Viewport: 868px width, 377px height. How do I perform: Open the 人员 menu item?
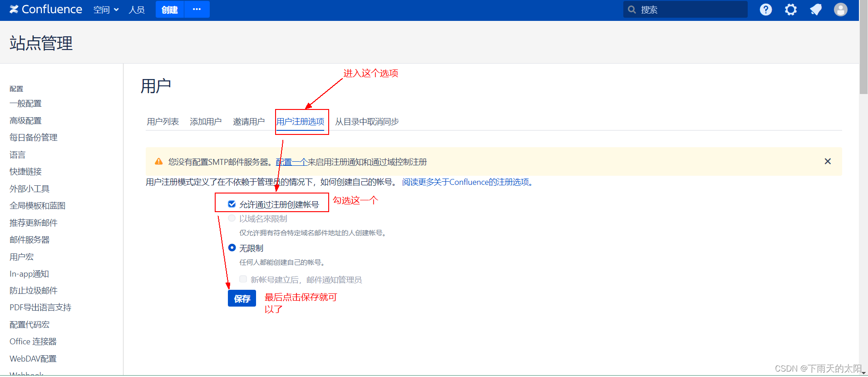(x=137, y=10)
